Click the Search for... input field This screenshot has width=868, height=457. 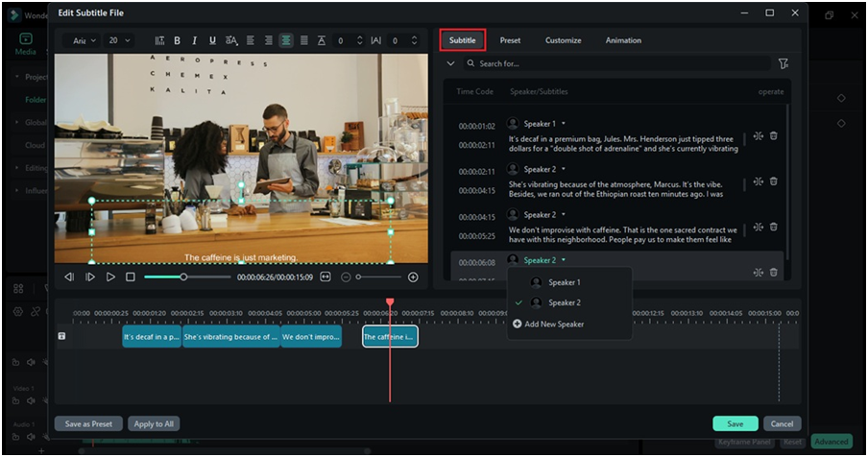pos(616,63)
